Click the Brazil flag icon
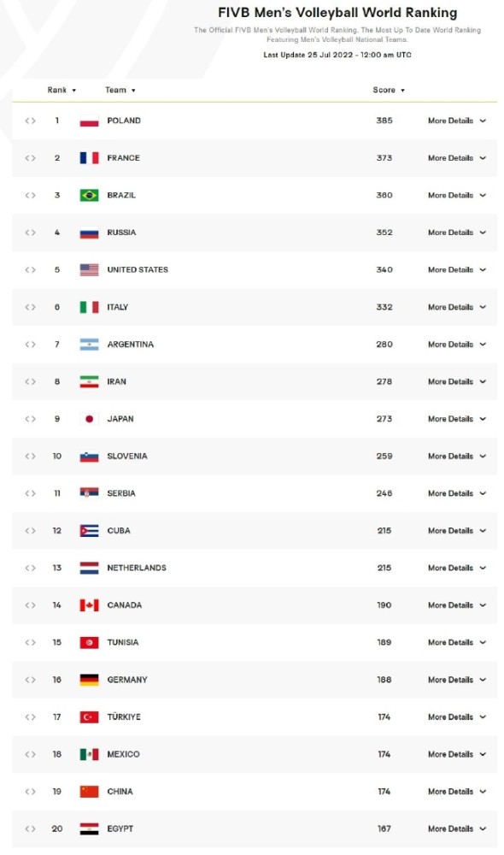 (90, 196)
